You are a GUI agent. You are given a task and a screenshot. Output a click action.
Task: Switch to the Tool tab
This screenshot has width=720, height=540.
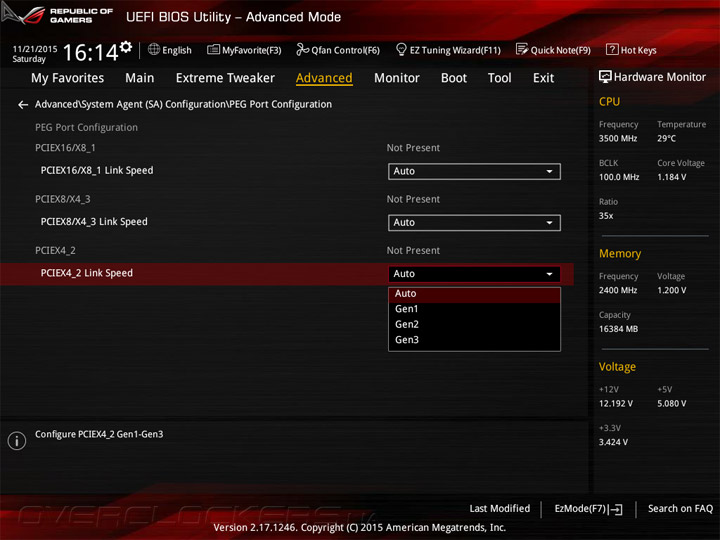tap(500, 78)
